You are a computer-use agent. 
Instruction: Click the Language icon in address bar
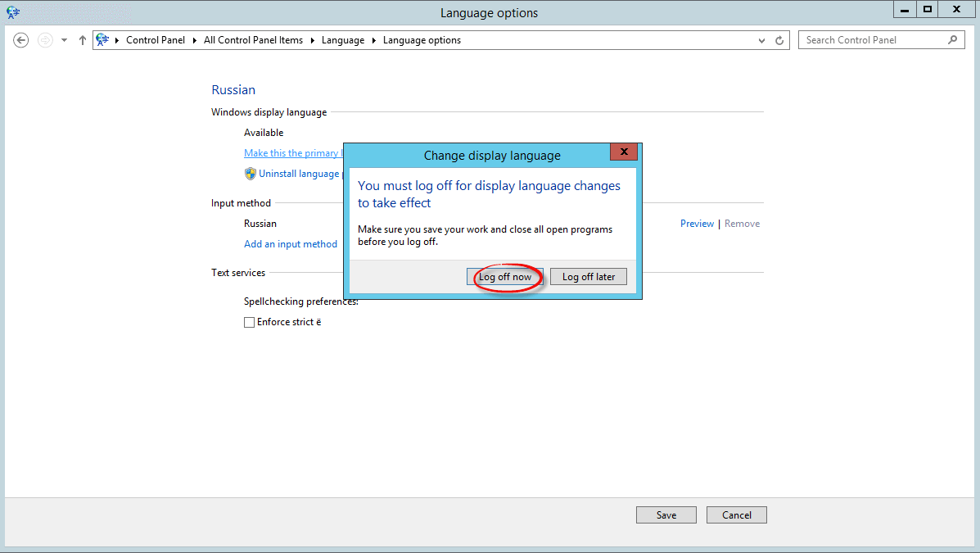point(102,40)
